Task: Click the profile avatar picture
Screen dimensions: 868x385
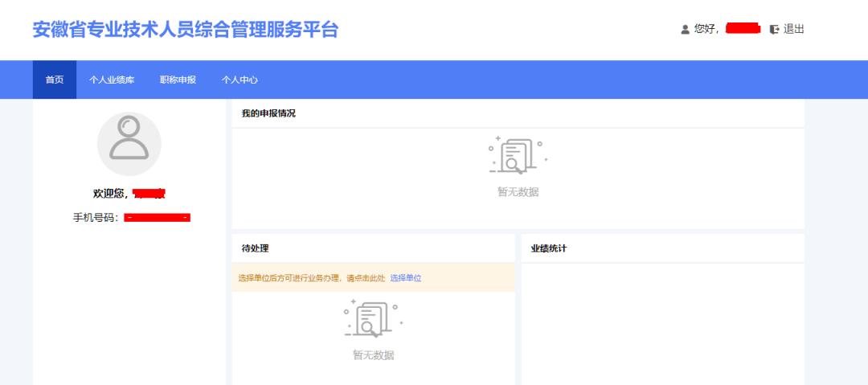Action: pyautogui.click(x=129, y=144)
